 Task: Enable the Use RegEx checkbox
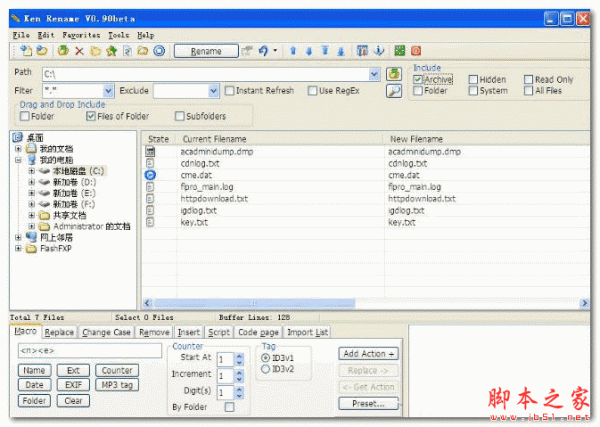(312, 91)
